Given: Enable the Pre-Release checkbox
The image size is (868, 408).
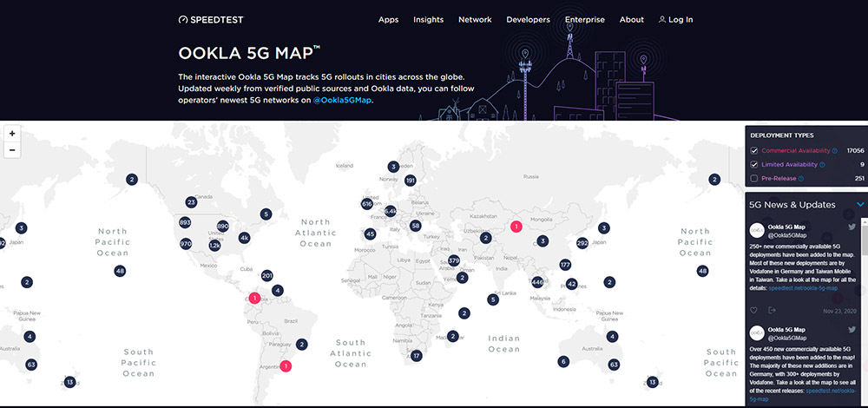Looking at the screenshot, I should coord(753,179).
